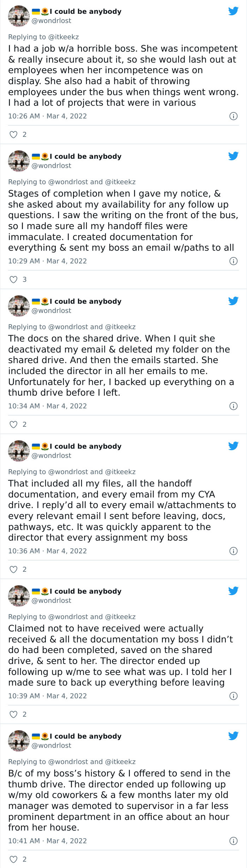Expand options via the info circle at 10:29 AM
This screenshot has height=868, width=247.
click(234, 261)
